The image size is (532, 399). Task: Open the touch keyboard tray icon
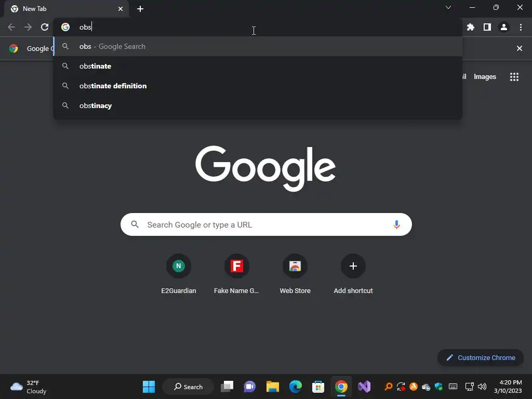point(453,387)
